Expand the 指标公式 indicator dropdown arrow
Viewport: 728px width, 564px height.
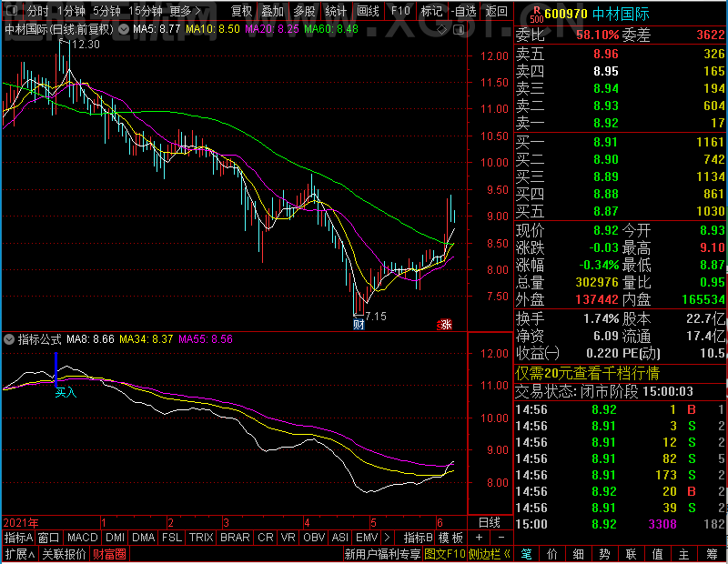coord(9,339)
